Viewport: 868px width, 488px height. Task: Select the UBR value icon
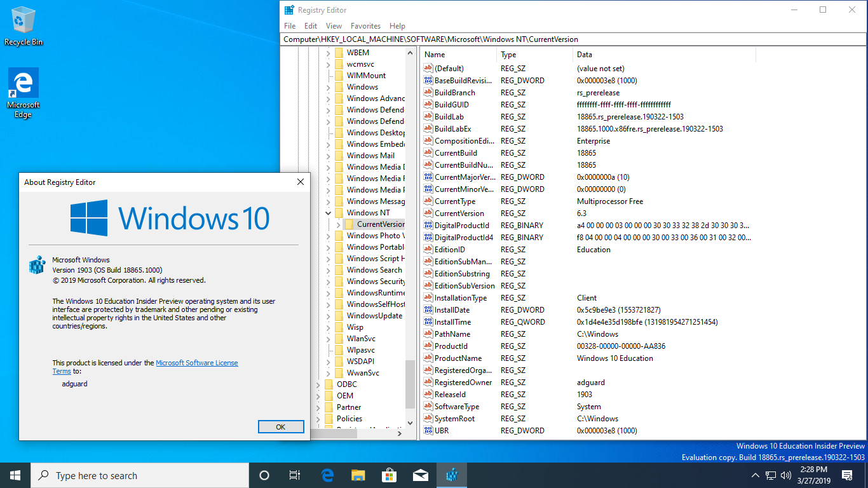click(428, 431)
